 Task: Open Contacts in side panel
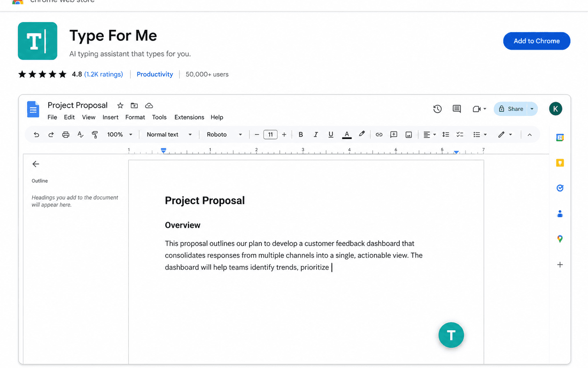[560, 213]
